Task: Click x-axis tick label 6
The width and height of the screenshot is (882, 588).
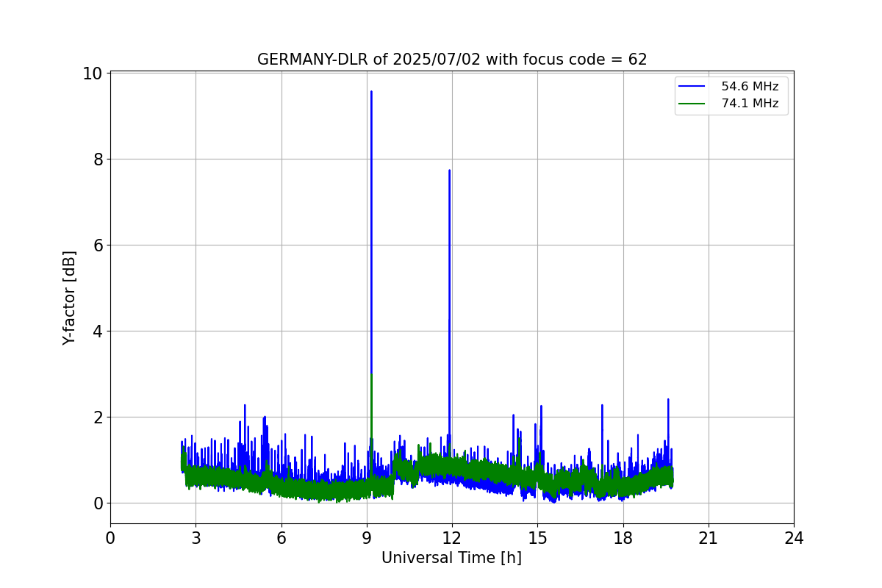Action: [282, 538]
